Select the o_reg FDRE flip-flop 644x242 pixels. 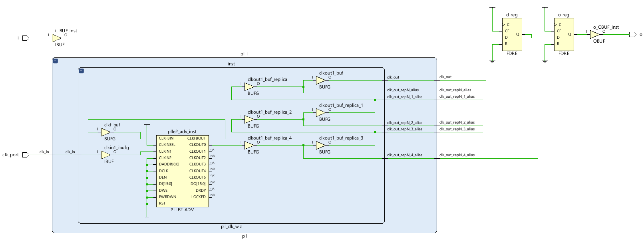[x=564, y=34]
